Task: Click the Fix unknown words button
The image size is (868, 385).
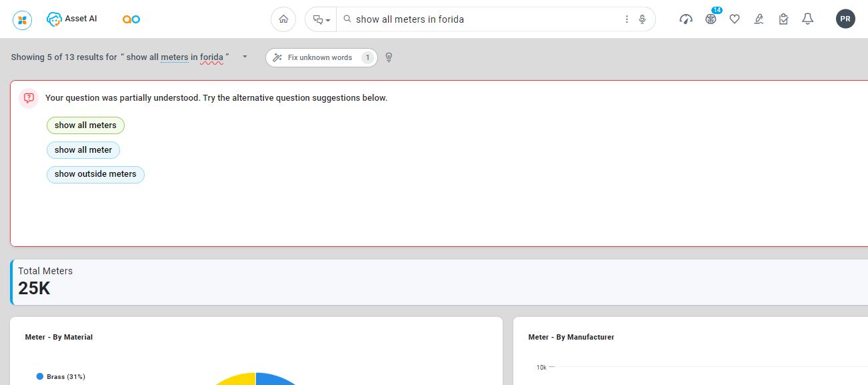Action: 321,57
